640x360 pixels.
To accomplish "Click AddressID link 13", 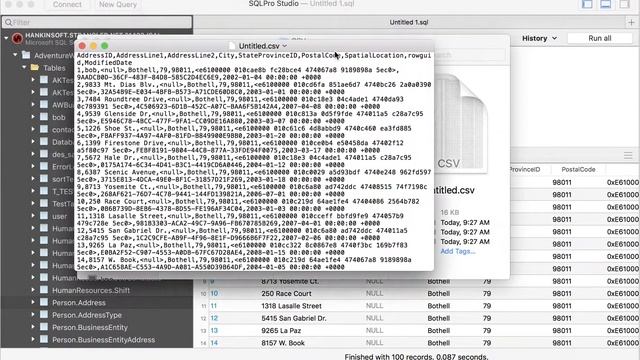I will click(x=214, y=331).
